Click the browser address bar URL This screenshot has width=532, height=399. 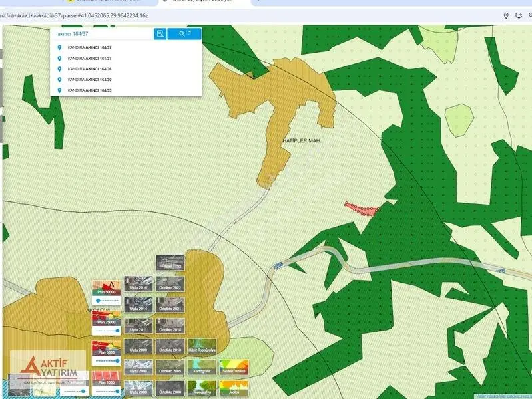pyautogui.click(x=74, y=15)
